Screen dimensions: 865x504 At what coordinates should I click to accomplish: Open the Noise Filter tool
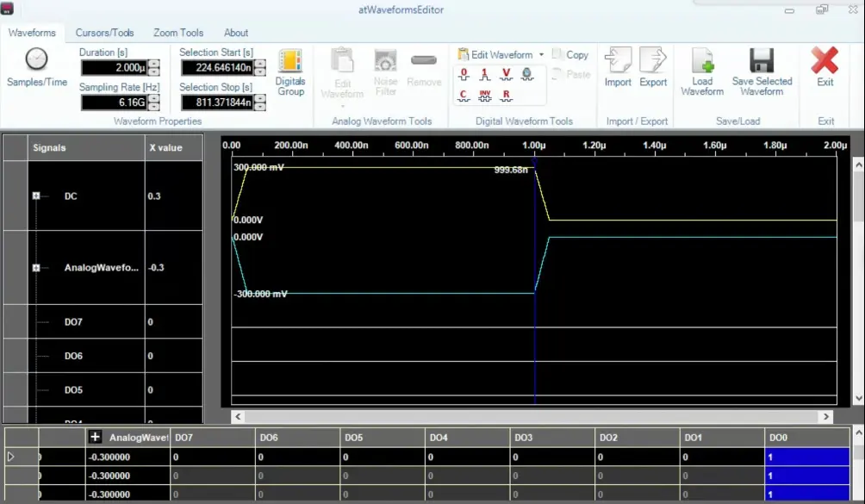click(x=385, y=72)
